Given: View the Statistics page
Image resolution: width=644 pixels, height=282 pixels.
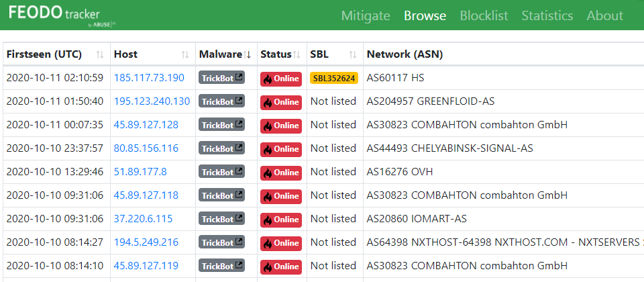Looking at the screenshot, I should [547, 15].
